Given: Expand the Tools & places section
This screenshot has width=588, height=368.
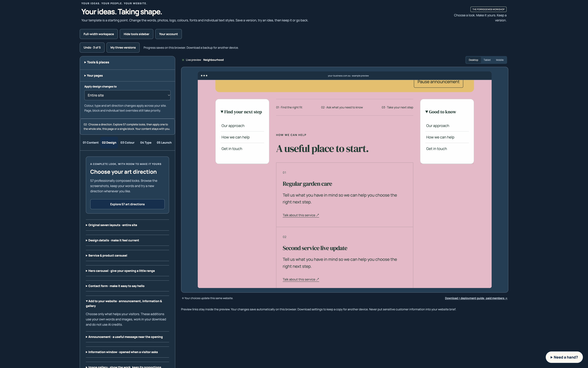Looking at the screenshot, I should click(x=127, y=62).
